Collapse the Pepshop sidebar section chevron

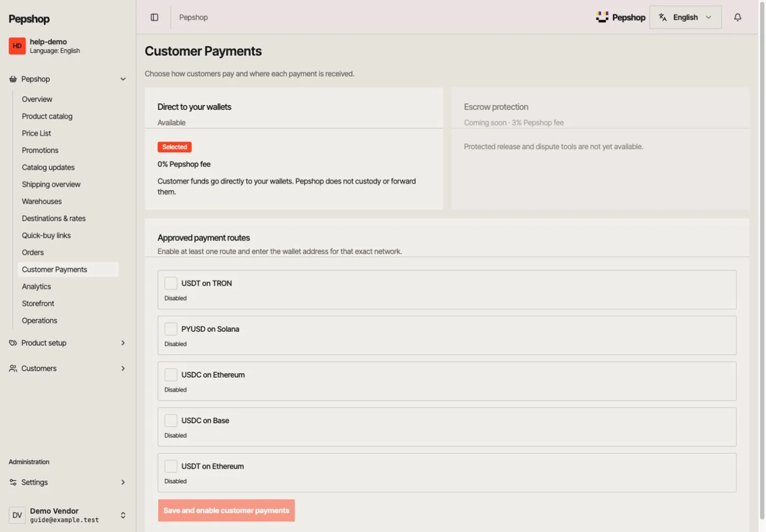click(x=123, y=79)
